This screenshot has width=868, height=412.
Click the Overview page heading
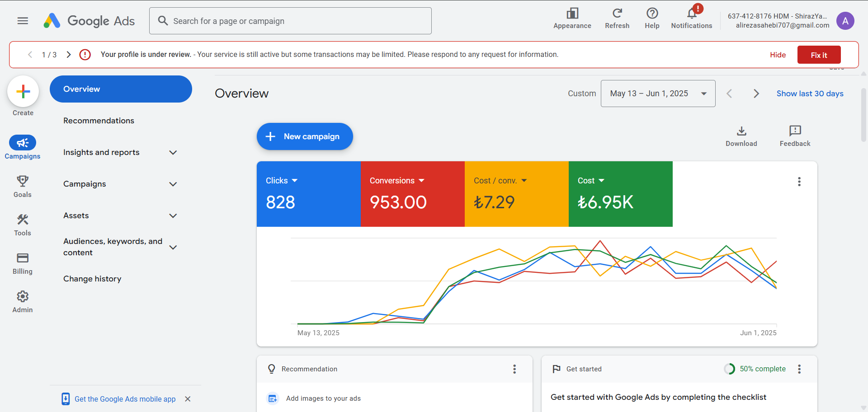pyautogui.click(x=241, y=94)
